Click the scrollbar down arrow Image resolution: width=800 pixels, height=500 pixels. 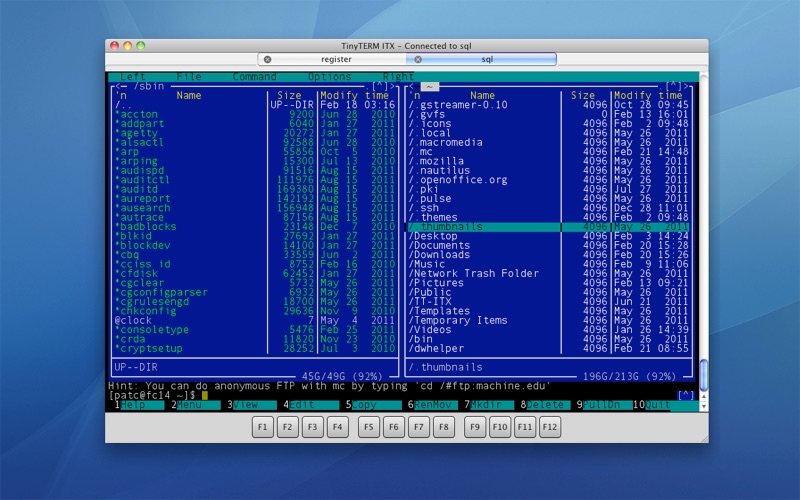[x=704, y=407]
